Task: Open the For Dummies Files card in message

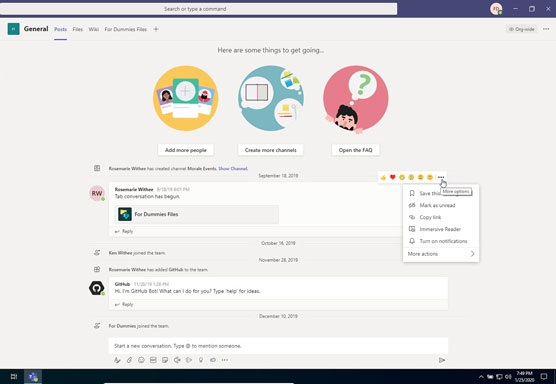Action: click(x=197, y=214)
